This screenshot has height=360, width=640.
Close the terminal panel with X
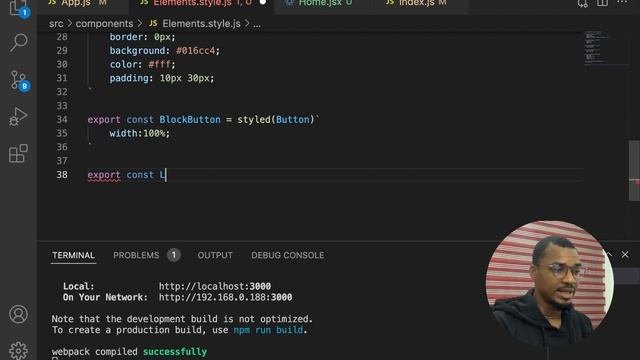point(625,255)
